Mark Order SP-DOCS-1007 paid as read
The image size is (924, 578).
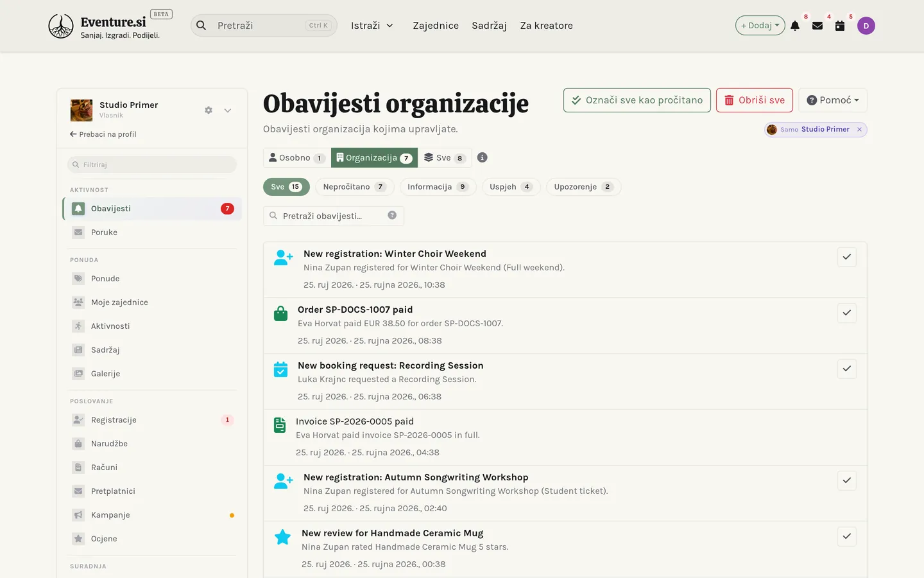847,313
